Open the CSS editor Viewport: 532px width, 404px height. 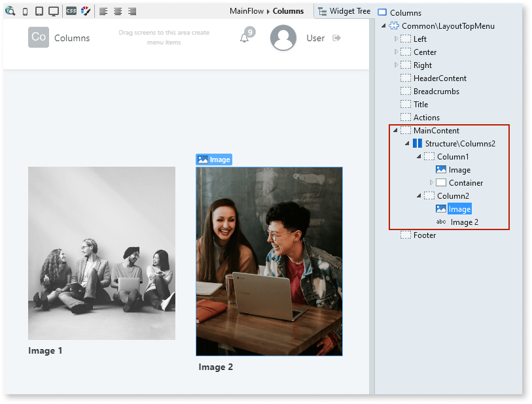71,11
